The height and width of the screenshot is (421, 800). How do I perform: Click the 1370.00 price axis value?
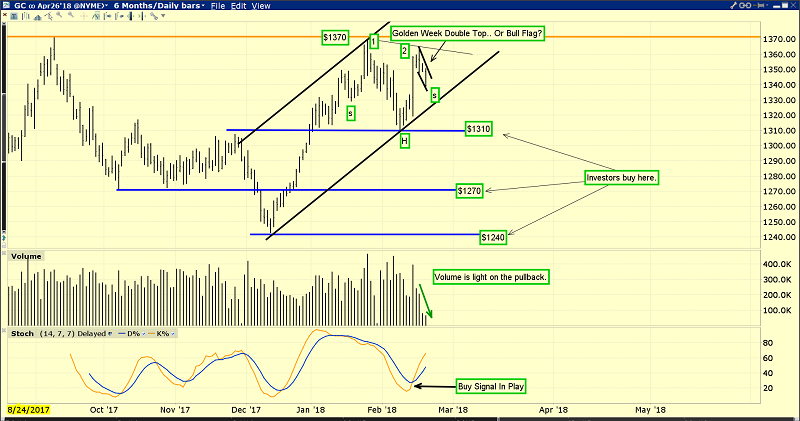point(779,39)
